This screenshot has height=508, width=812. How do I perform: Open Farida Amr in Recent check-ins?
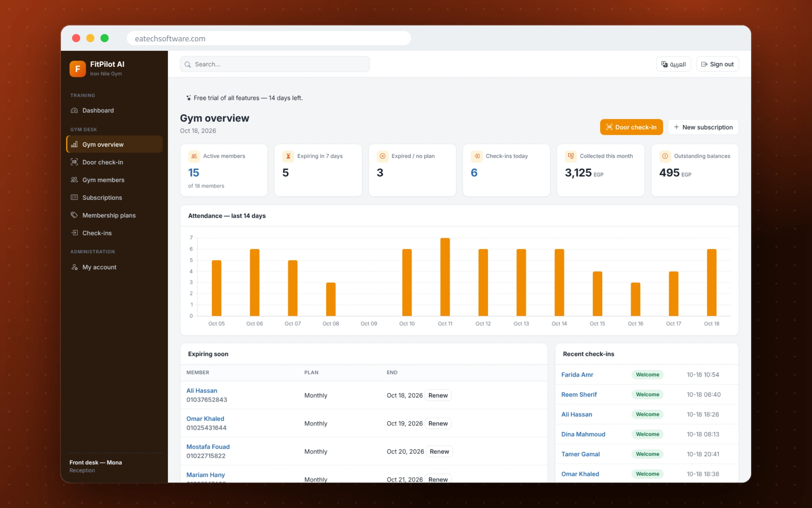[x=577, y=375]
